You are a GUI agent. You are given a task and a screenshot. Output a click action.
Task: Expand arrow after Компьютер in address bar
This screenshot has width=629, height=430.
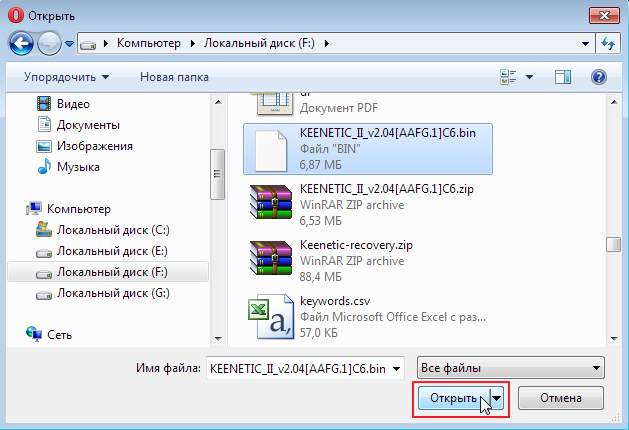point(193,43)
